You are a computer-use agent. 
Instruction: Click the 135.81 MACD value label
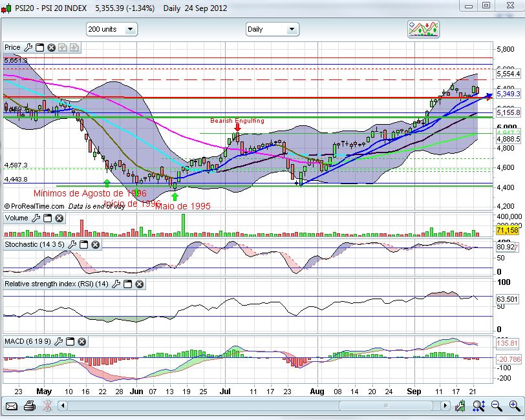pos(507,343)
